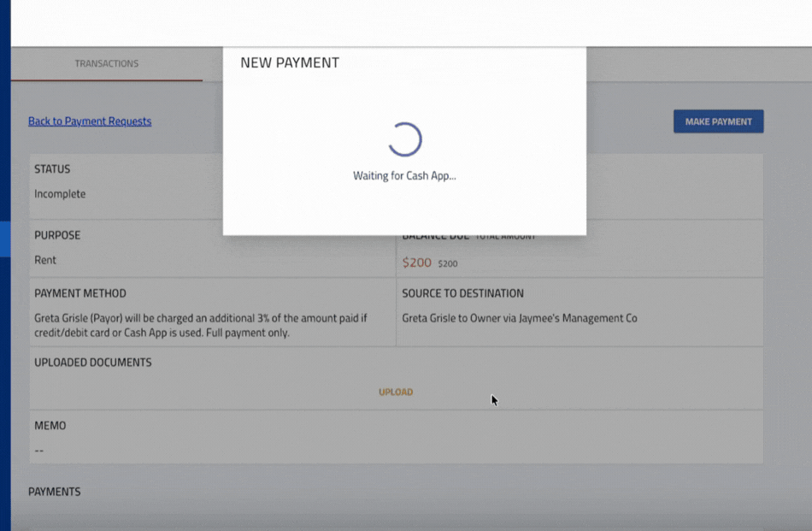Follow the Back to Payment Requests link

click(x=90, y=121)
